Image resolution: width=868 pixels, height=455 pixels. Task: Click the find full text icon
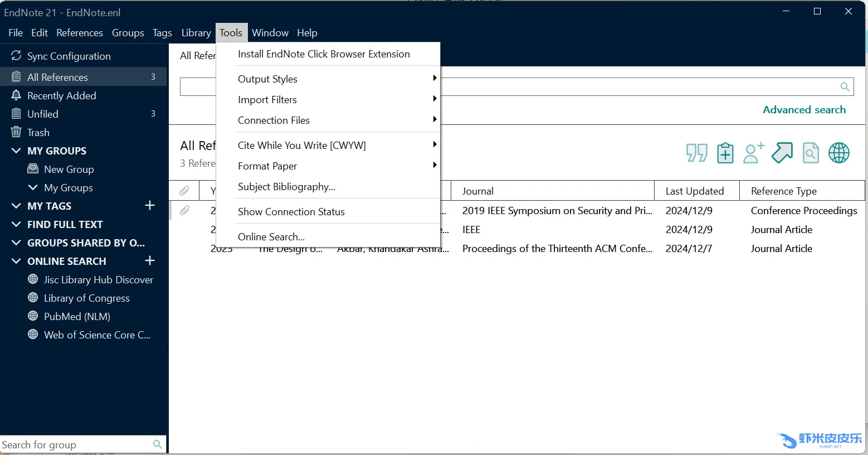pyautogui.click(x=811, y=153)
